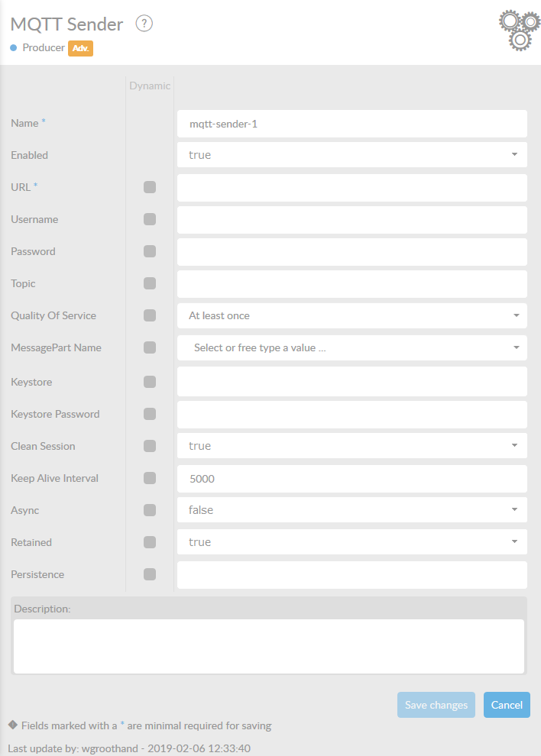Viewport: 541px width, 756px height.
Task: Click into the Description text area
Action: click(x=269, y=646)
